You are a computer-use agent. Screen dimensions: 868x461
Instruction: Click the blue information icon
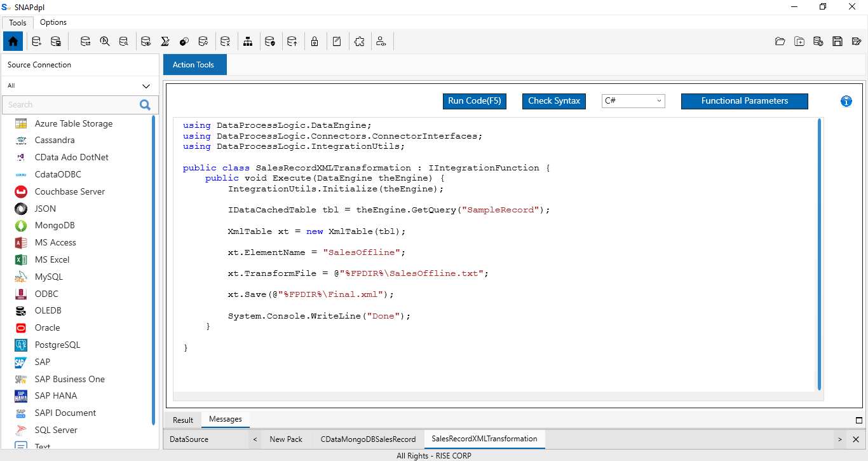pos(846,101)
